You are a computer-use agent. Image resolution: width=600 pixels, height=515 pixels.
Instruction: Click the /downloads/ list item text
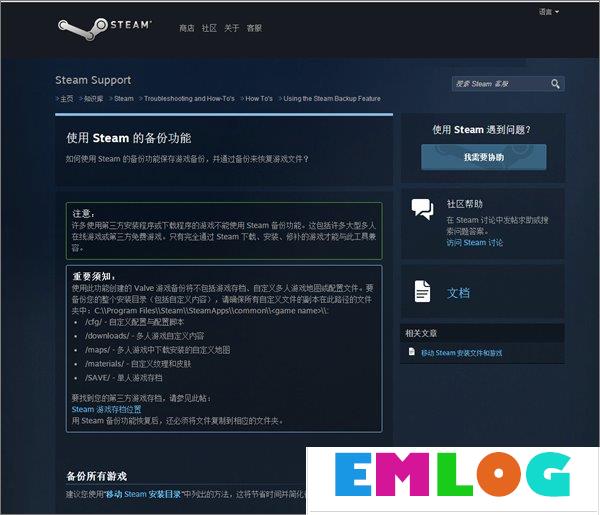pyautogui.click(x=145, y=336)
